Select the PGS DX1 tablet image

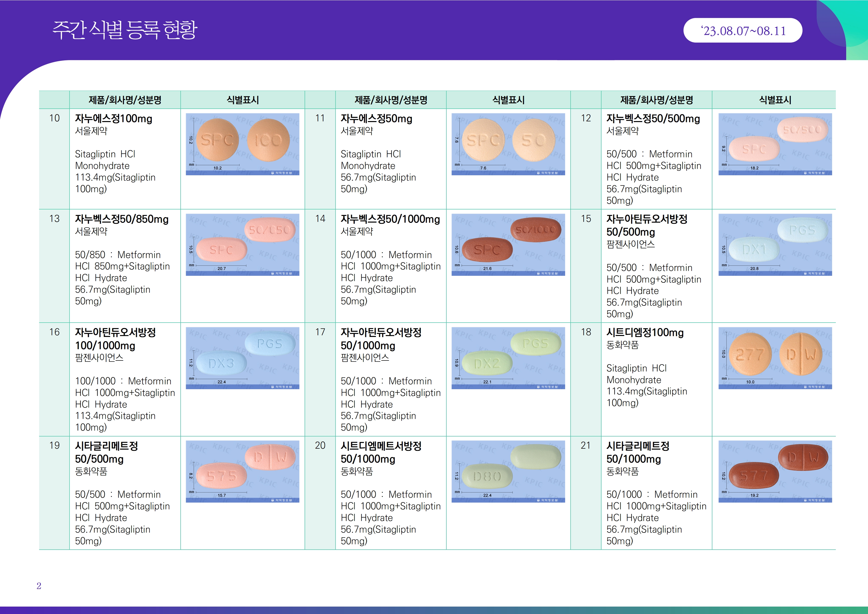775,245
